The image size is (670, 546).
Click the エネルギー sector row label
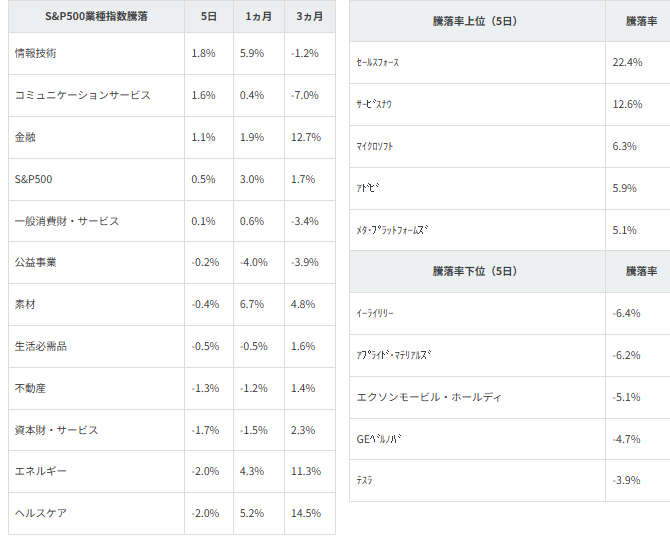point(41,471)
